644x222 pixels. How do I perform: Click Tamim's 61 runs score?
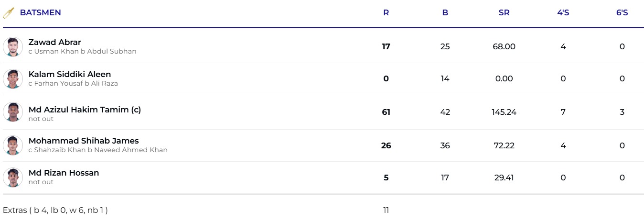click(386, 112)
